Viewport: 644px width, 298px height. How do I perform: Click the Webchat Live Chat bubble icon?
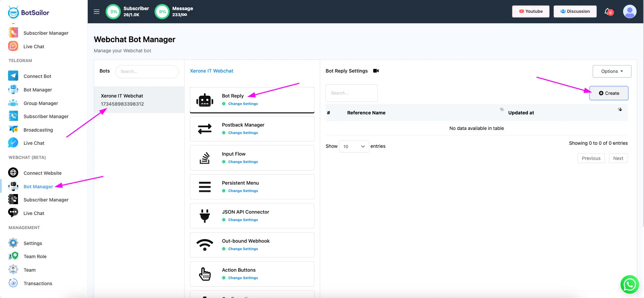(13, 213)
